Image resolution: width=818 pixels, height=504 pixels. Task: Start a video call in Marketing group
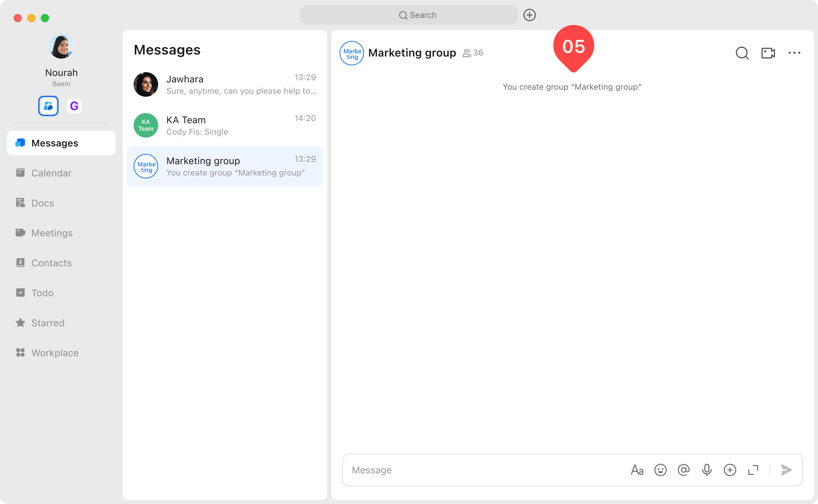point(768,53)
